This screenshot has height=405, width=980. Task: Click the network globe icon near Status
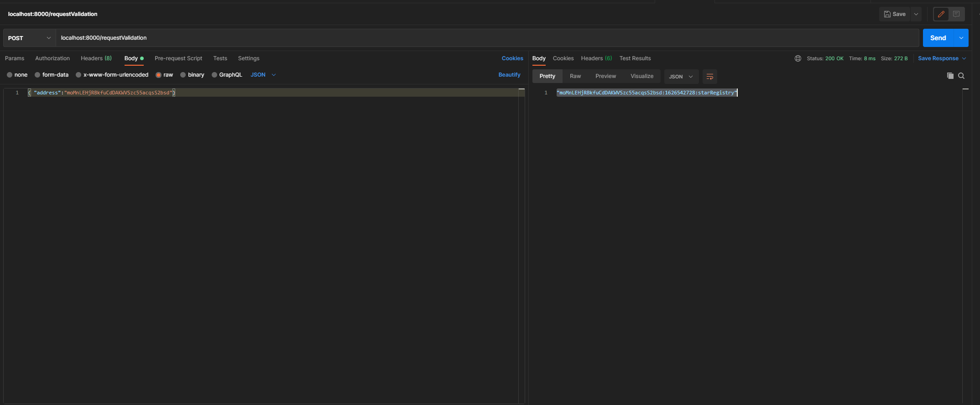798,58
